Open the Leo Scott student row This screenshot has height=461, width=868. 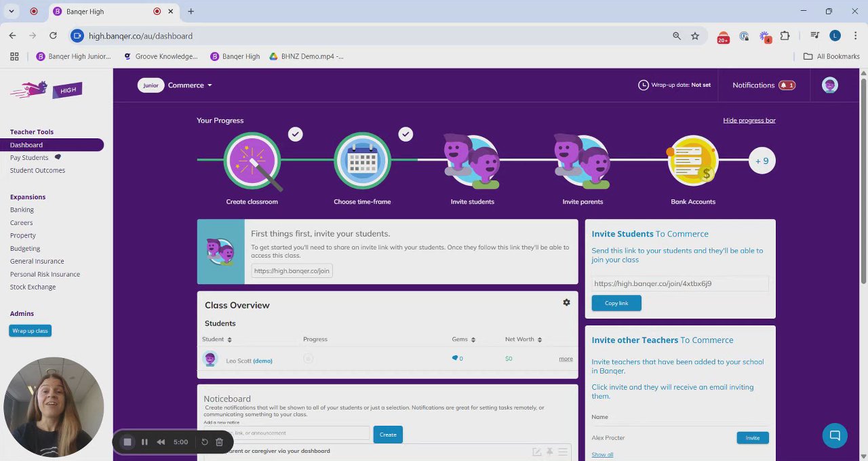click(x=387, y=359)
